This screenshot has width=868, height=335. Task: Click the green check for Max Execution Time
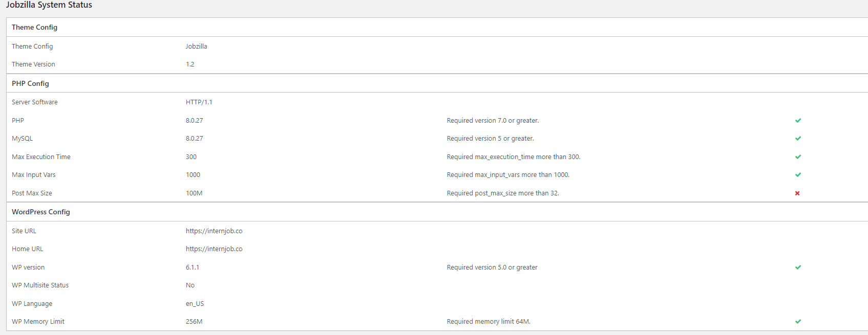click(798, 157)
